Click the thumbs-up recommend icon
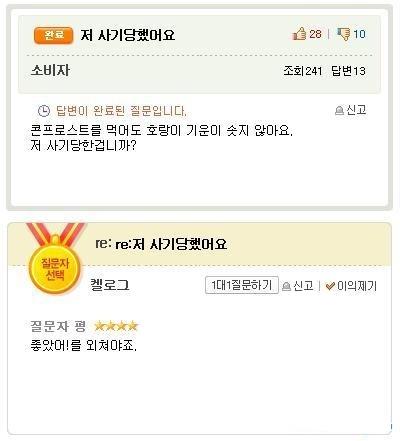The image size is (400, 441). [x=299, y=34]
